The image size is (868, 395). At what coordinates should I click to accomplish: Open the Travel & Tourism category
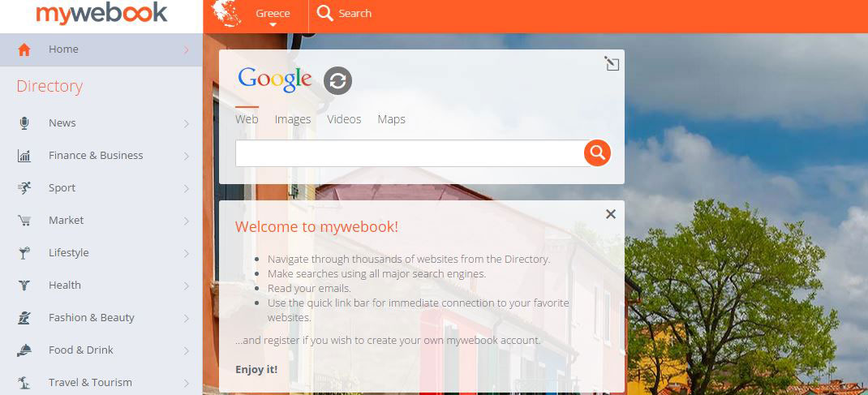(101, 382)
